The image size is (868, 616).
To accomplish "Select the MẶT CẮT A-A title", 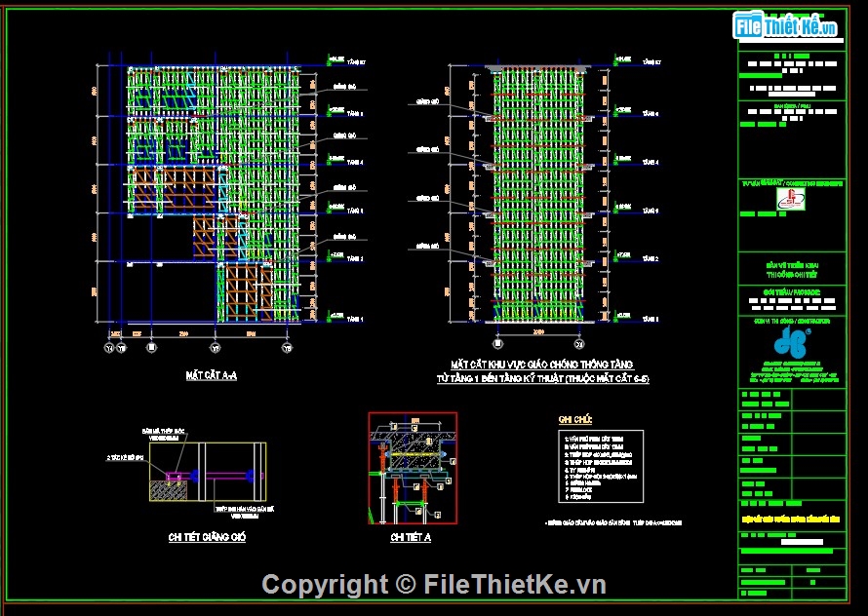I will [x=211, y=375].
